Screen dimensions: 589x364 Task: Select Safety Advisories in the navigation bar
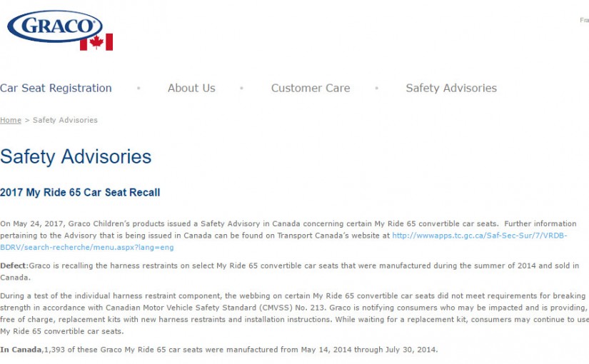pos(451,89)
